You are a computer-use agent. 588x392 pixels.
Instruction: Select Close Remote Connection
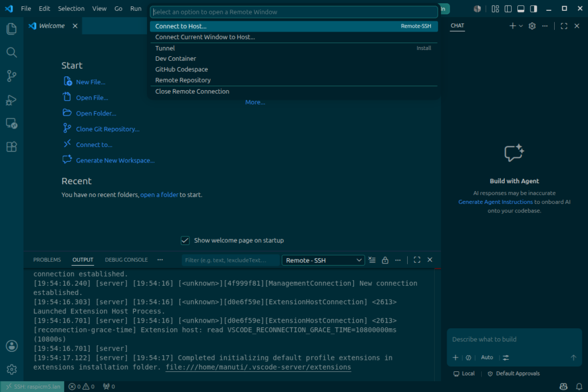(293, 91)
